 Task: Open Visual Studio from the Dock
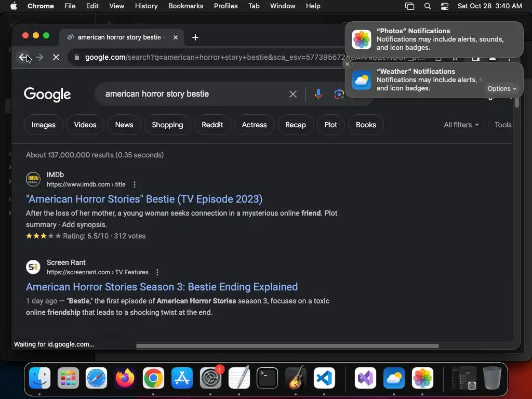365,378
